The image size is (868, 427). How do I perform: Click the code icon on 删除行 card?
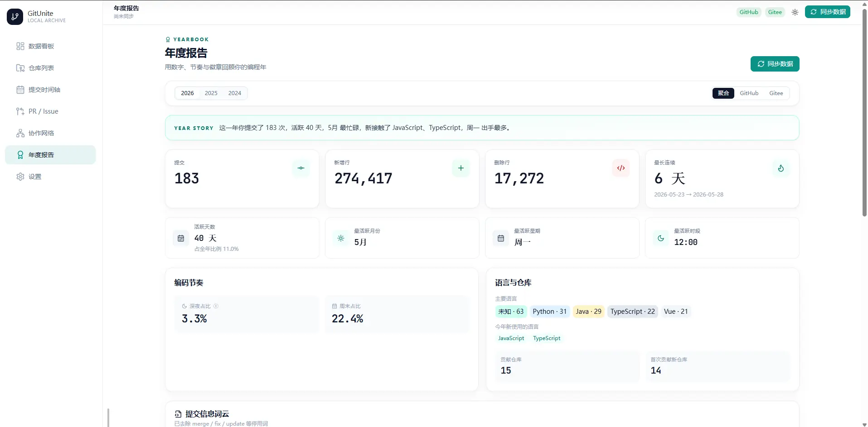tap(621, 168)
